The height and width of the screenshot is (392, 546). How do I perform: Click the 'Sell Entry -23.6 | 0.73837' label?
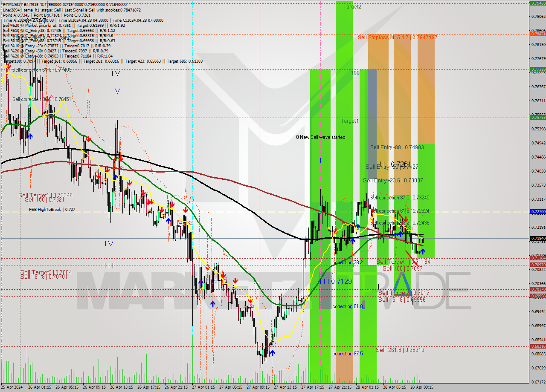[x=393, y=181]
